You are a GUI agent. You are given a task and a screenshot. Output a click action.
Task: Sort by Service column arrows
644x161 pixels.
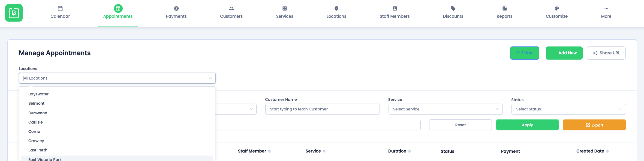point(324,151)
